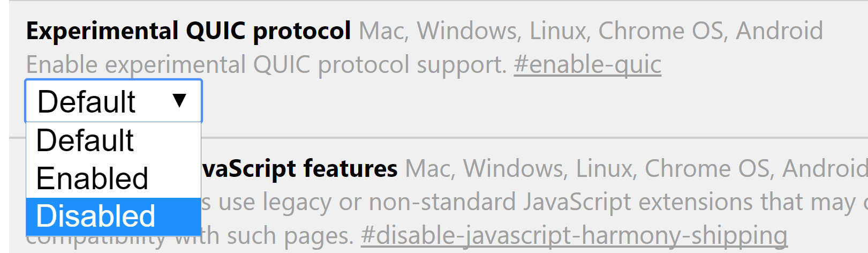
Task: Follow the #disable-javascript-harmony-shipping link
Action: point(574,235)
